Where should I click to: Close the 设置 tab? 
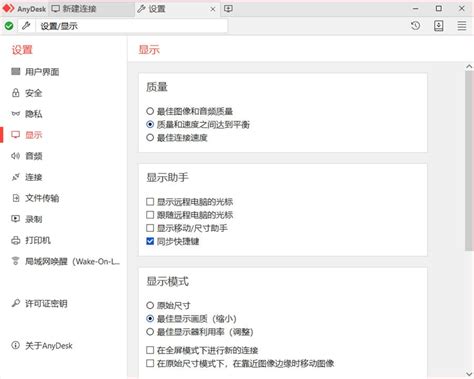(x=213, y=9)
